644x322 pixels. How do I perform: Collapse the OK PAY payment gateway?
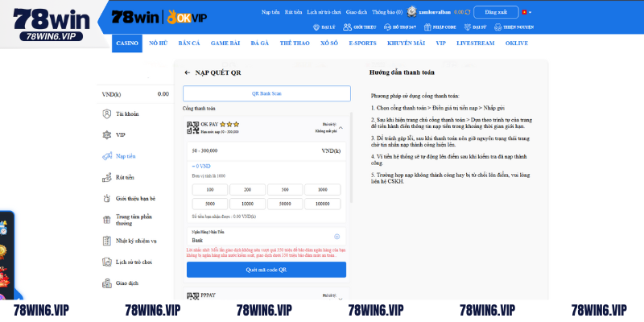coord(341,128)
